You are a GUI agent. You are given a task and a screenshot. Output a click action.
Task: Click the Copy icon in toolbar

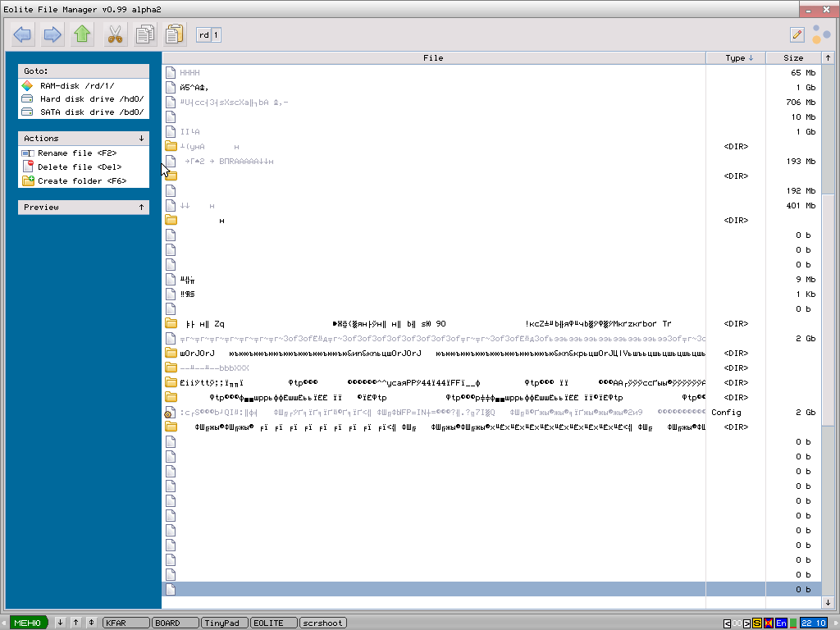tap(145, 34)
